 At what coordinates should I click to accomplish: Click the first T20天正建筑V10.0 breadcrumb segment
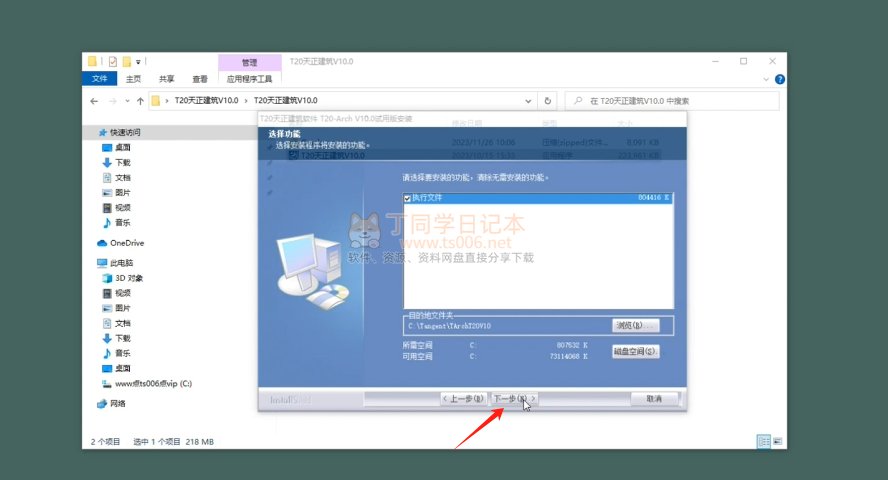point(206,100)
